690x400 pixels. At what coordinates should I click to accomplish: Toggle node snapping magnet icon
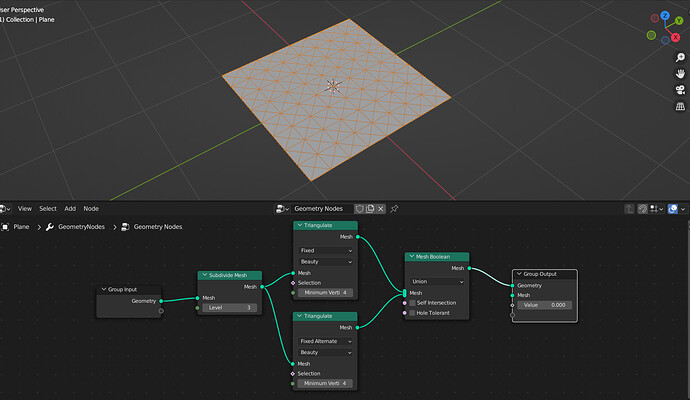click(x=642, y=209)
